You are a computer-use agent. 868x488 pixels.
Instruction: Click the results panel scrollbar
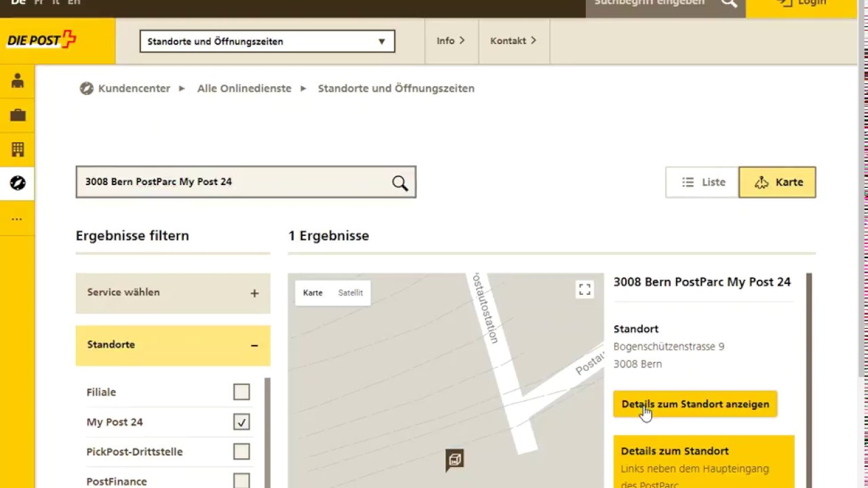[808, 380]
